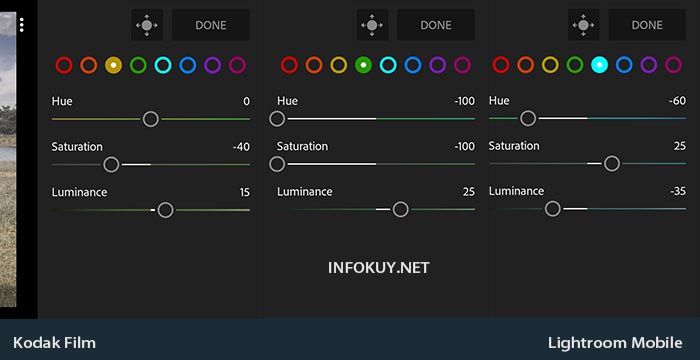Choose red color channel in left panel
Image resolution: width=700 pixels, height=360 pixels.
point(64,65)
